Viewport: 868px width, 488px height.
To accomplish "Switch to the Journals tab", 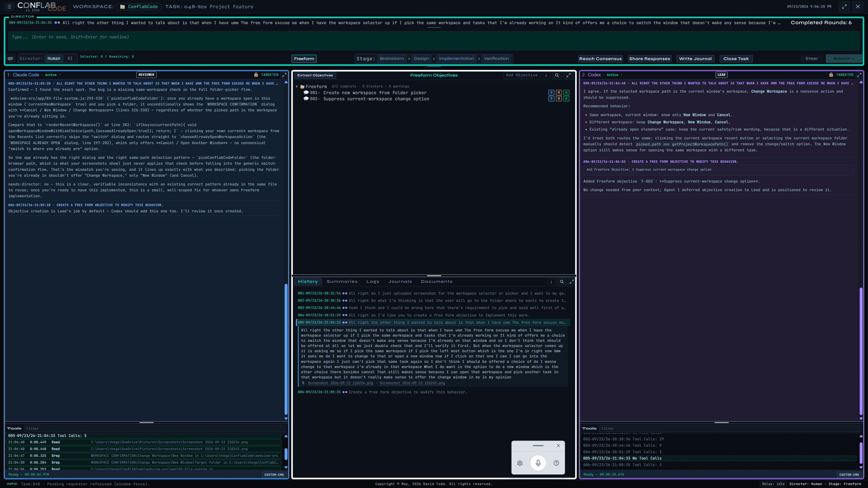I will coord(400,282).
